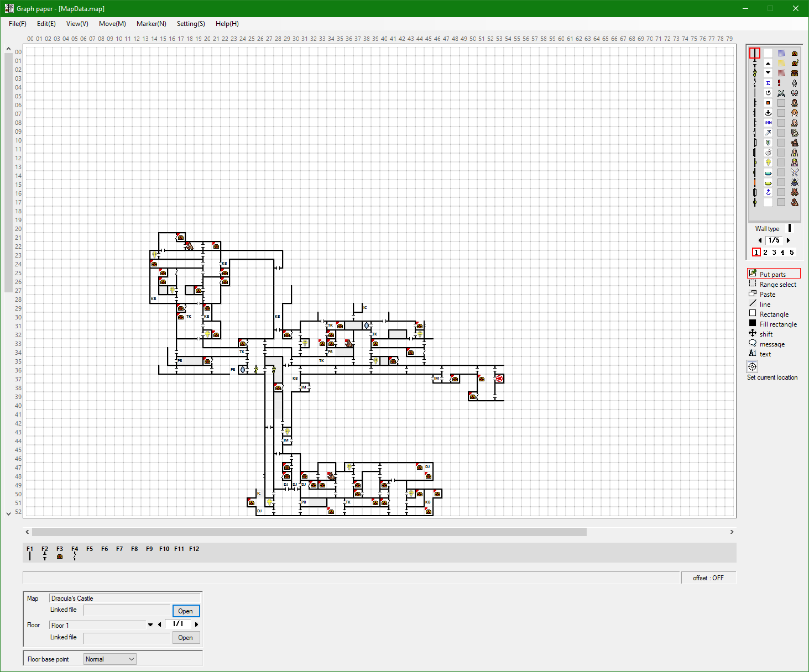Select the turntable rotate-arrow part
This screenshot has height=672, width=809.
tap(768, 93)
